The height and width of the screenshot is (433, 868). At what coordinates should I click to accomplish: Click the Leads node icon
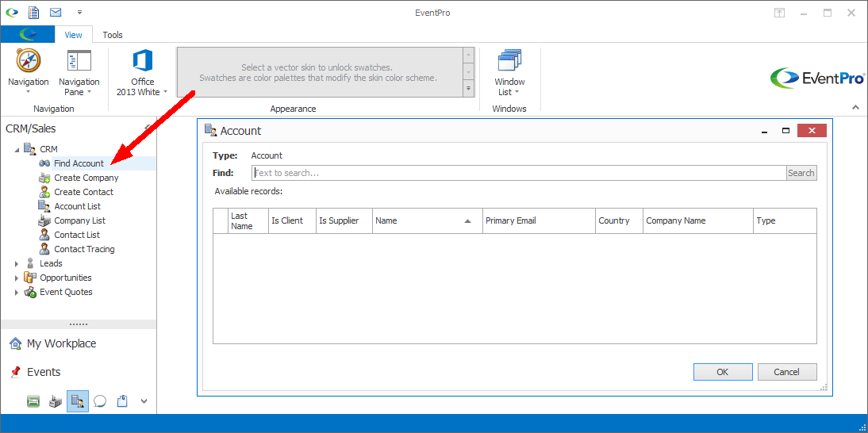tap(30, 264)
